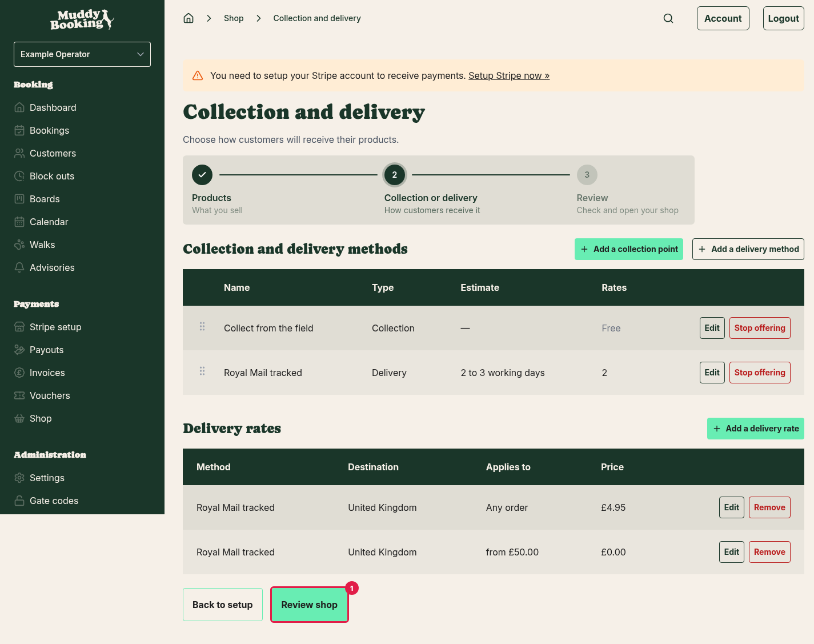Screen dimensions: 814x644
Task: Click the Vouchers ticket icon
Action: click(x=19, y=395)
